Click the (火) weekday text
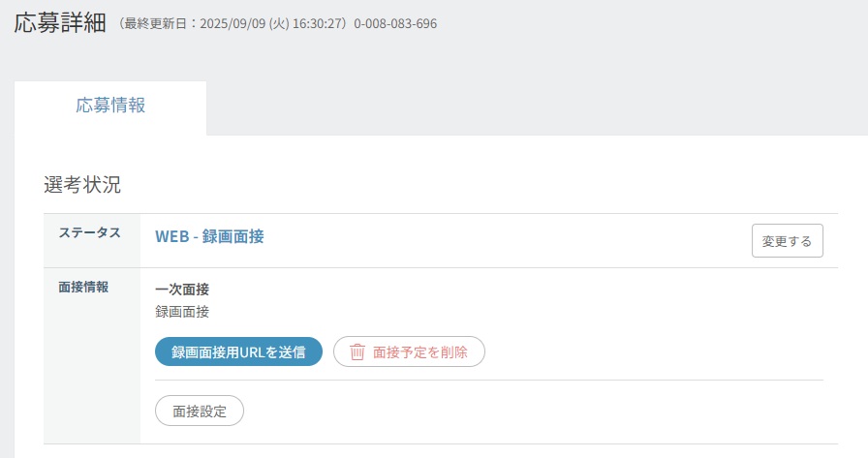This screenshot has height=458, width=868. (281, 24)
